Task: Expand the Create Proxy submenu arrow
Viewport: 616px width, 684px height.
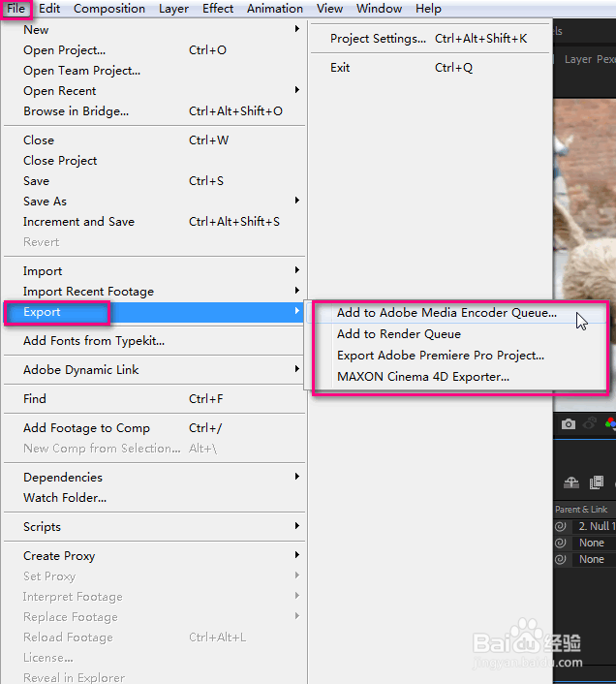Action: [297, 555]
